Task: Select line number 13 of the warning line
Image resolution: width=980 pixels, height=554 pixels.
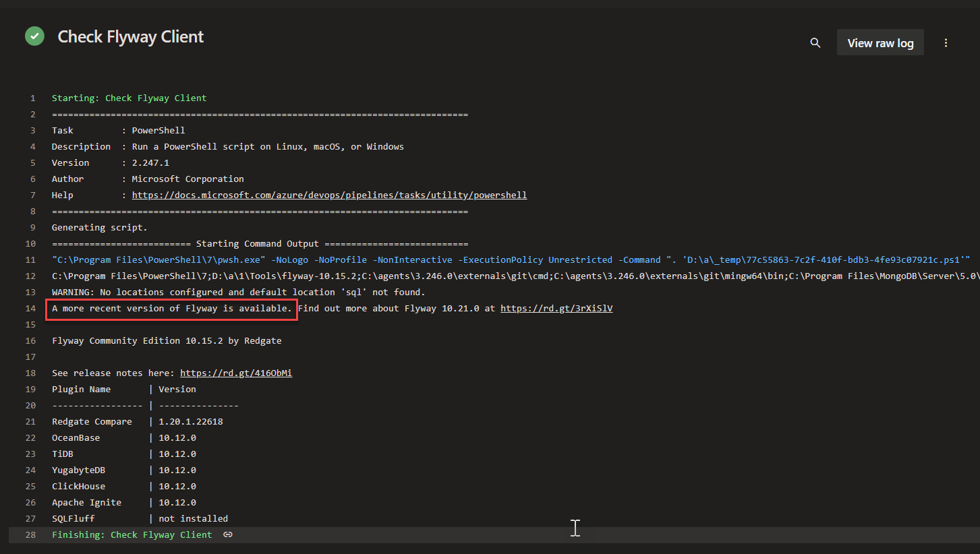Action: tap(30, 292)
